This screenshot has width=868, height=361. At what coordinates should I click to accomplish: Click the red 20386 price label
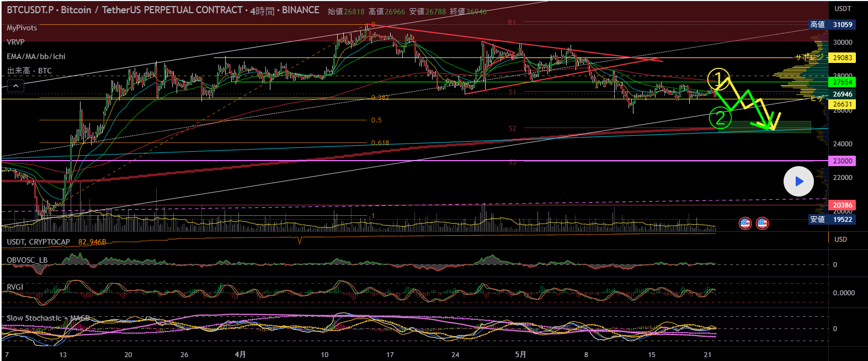click(842, 205)
